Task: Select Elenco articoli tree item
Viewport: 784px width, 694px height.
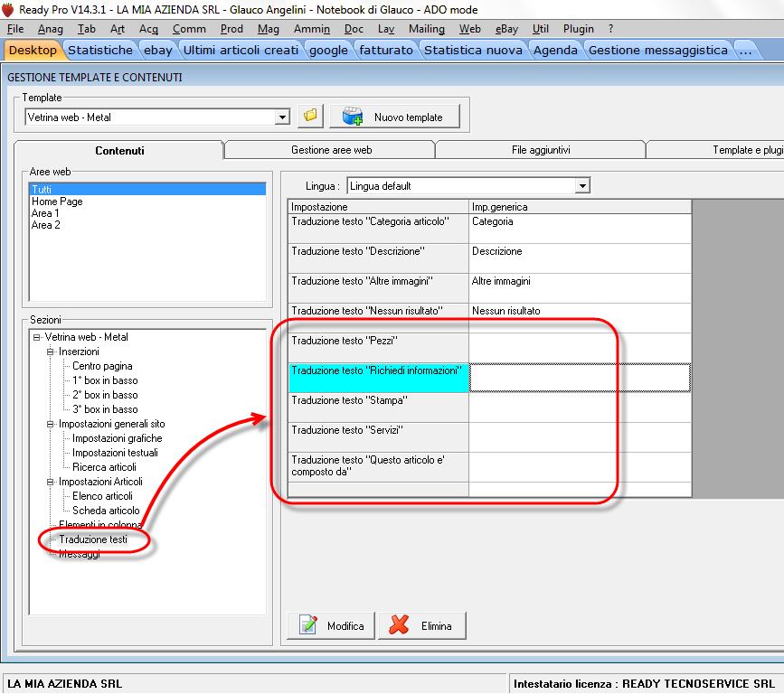Action: pyautogui.click(x=102, y=497)
